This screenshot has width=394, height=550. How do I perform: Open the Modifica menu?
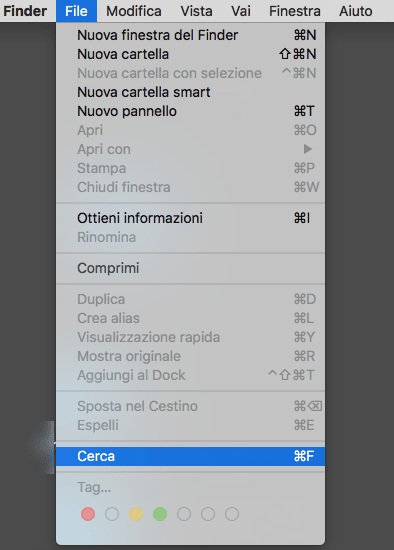pos(134,11)
